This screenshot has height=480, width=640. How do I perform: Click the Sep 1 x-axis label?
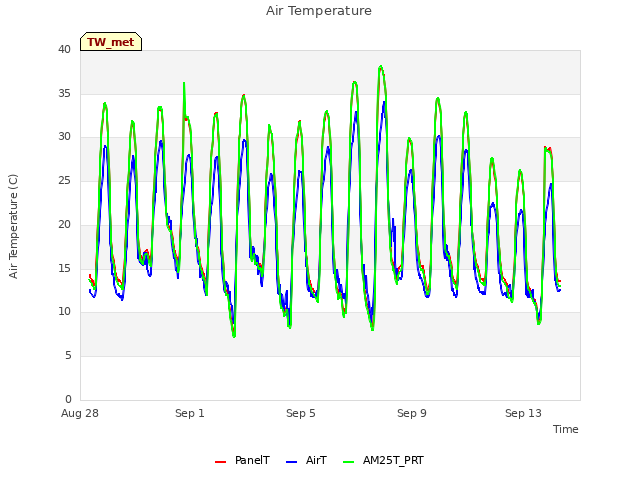coord(190,413)
